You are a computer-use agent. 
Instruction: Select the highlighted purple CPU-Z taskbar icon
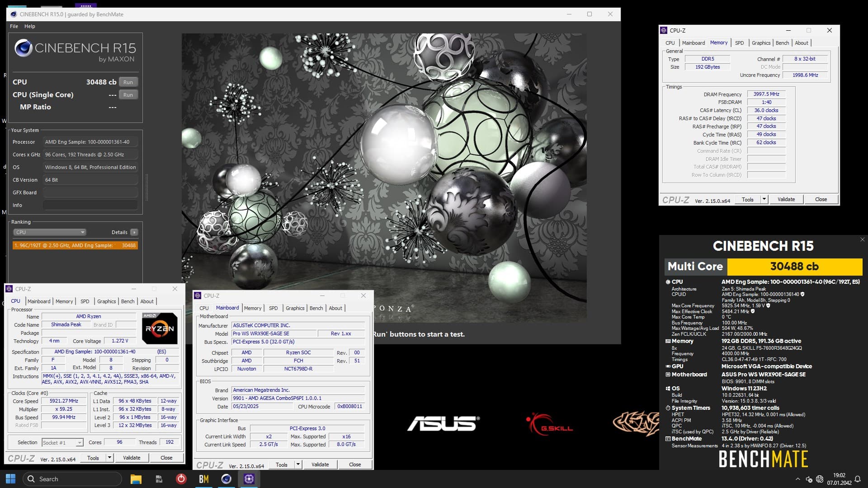249,479
